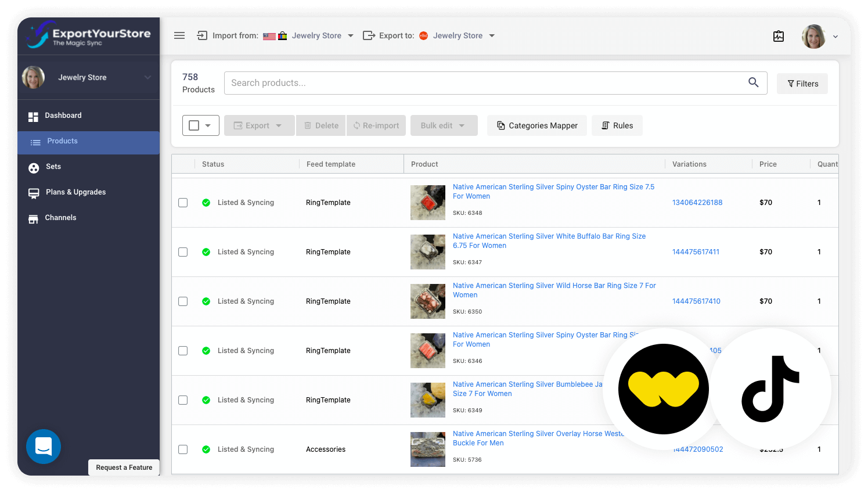Click the Channels store icon
Screen dimensions: 868x493
33,218
